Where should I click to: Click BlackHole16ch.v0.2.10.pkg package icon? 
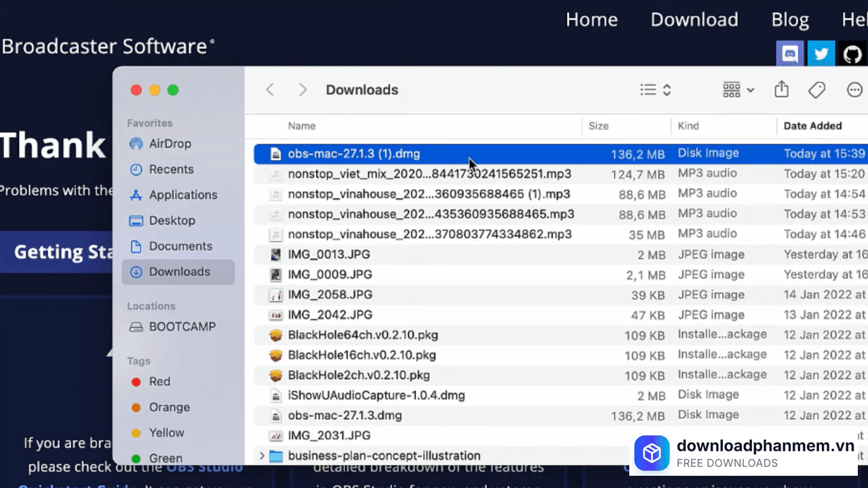click(x=275, y=355)
